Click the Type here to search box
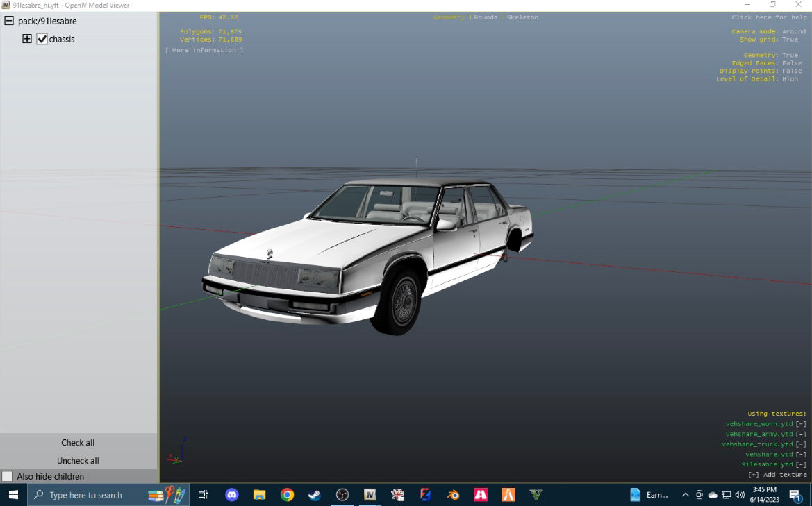 click(x=83, y=495)
